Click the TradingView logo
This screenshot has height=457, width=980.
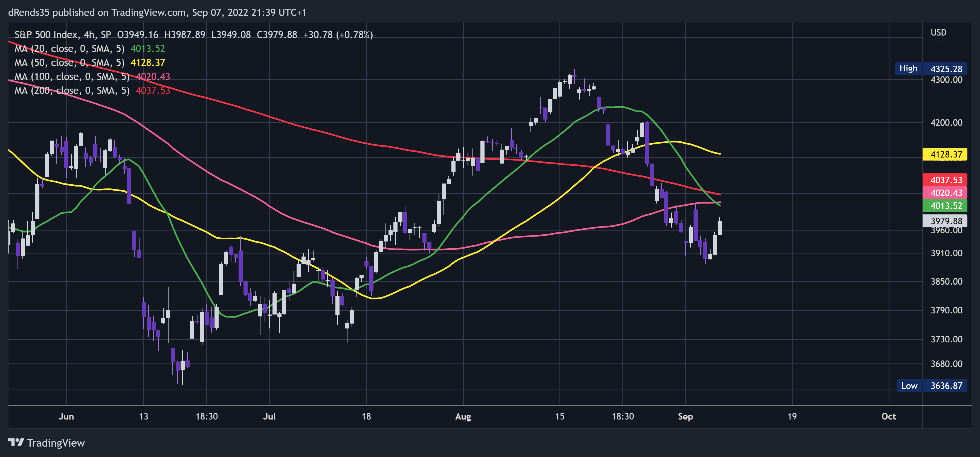pyautogui.click(x=47, y=443)
